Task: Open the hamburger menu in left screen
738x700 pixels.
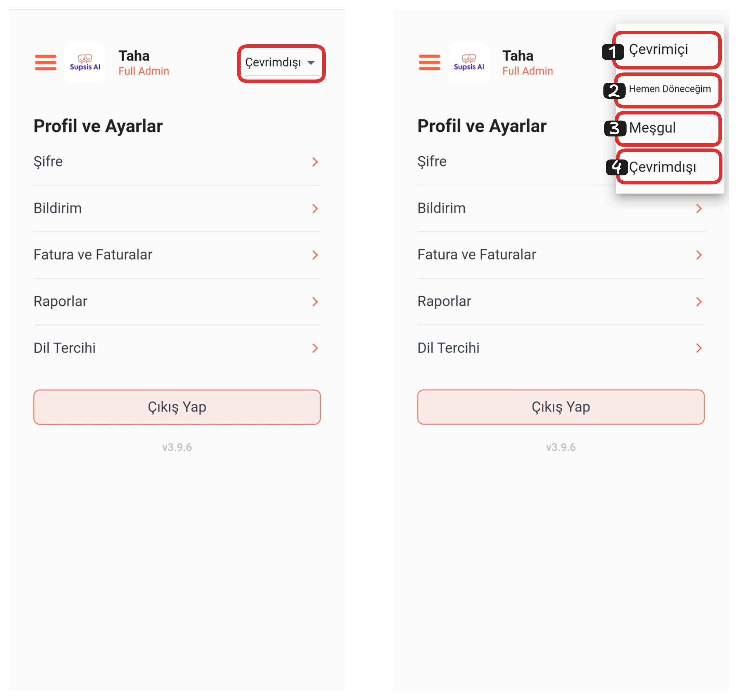Action: (46, 62)
